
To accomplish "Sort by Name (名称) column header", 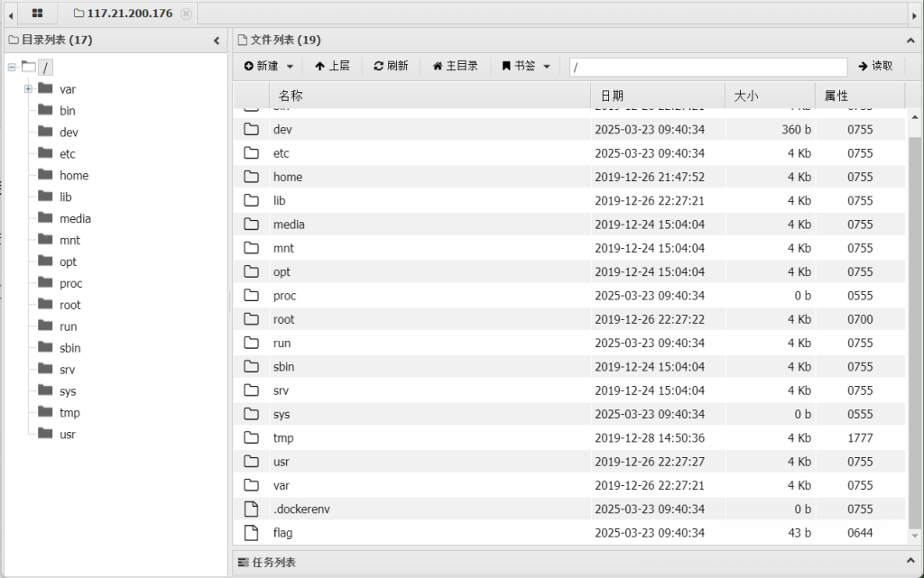I will [430, 96].
